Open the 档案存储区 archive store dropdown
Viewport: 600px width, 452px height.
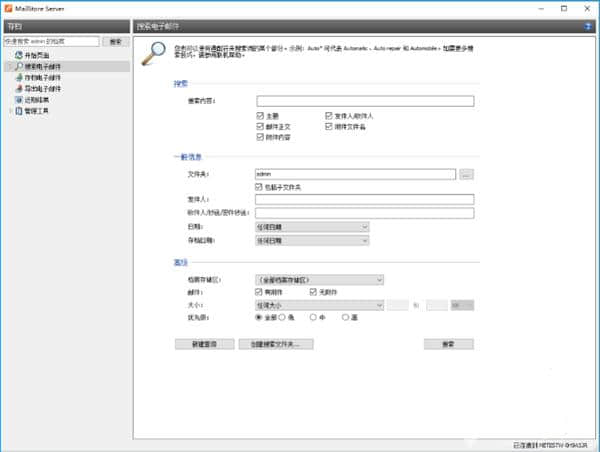tap(319, 279)
